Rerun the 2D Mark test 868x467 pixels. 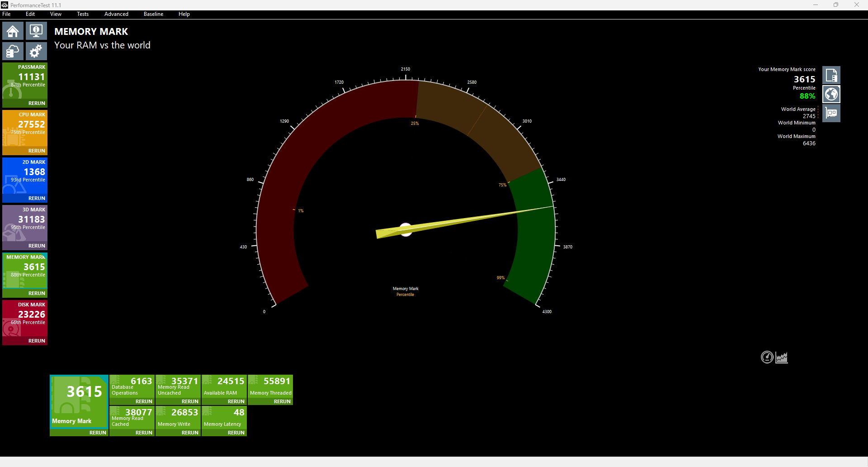tap(37, 198)
